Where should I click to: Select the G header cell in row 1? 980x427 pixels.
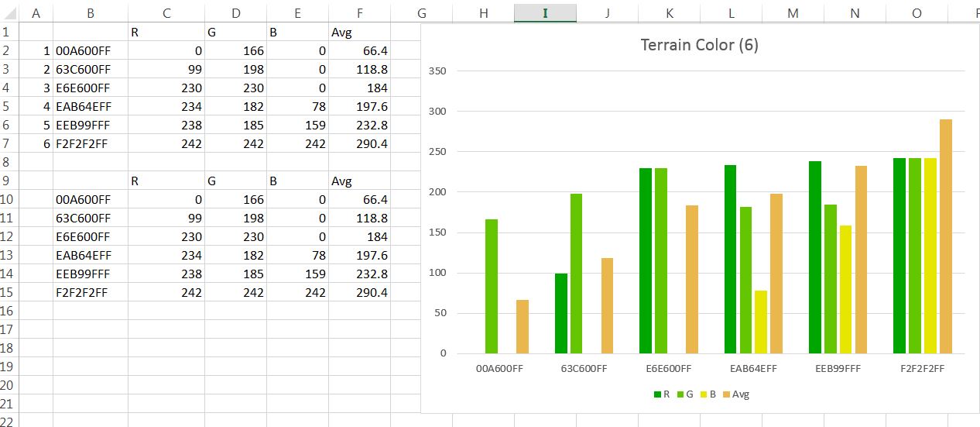click(x=235, y=32)
